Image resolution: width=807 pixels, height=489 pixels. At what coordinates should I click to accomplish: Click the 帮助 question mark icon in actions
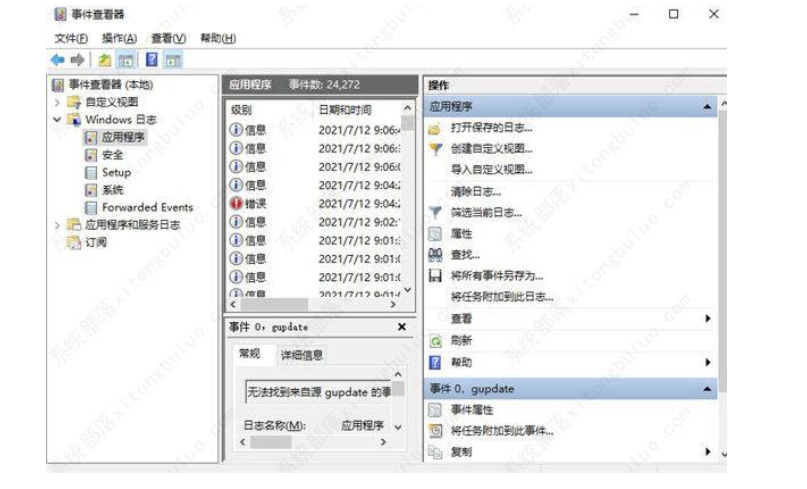[x=435, y=362]
